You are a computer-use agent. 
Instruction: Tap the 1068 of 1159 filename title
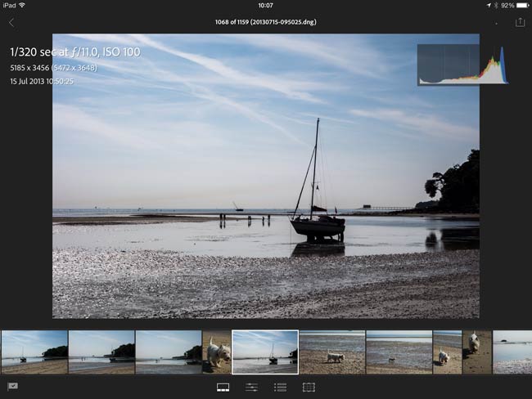pos(266,22)
